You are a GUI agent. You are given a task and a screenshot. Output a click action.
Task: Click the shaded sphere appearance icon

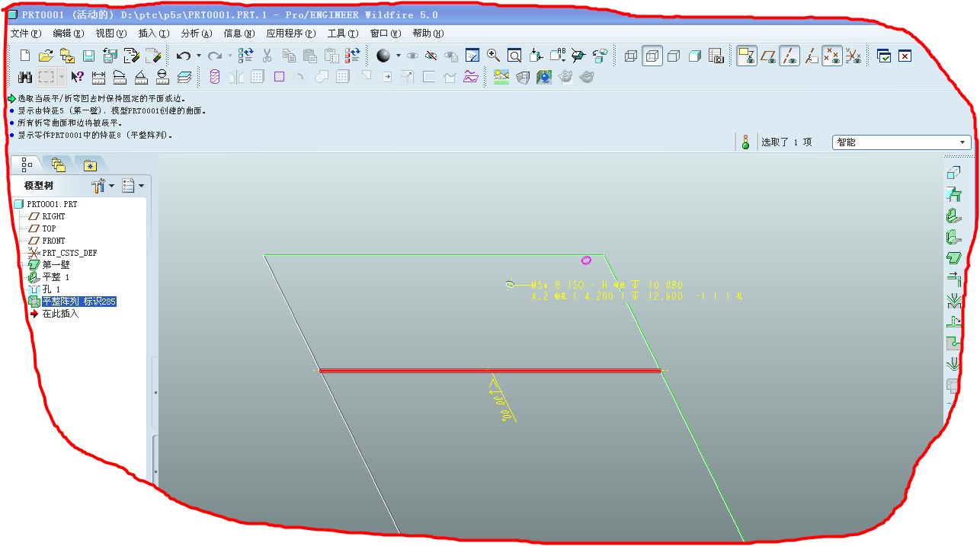pos(383,56)
